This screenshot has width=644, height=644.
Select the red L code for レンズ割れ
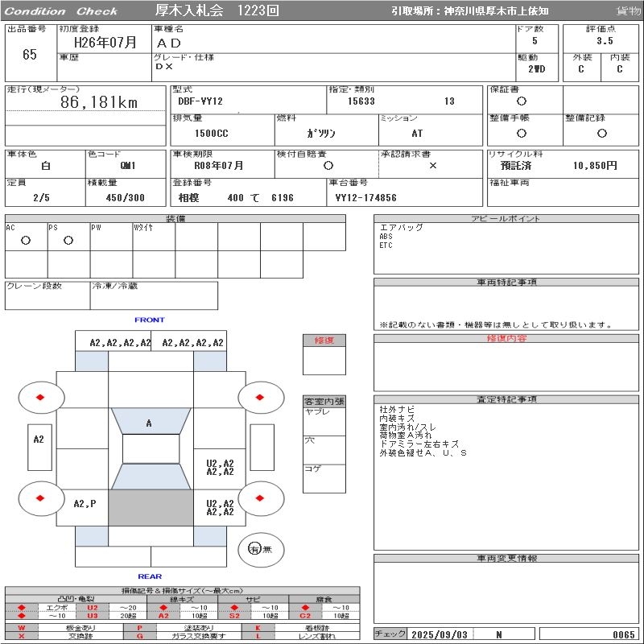[258, 636]
